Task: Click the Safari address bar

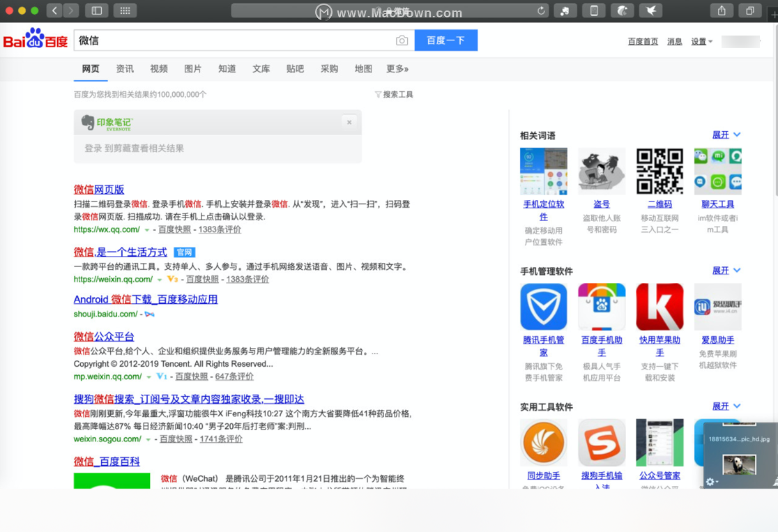Action: pos(390,10)
